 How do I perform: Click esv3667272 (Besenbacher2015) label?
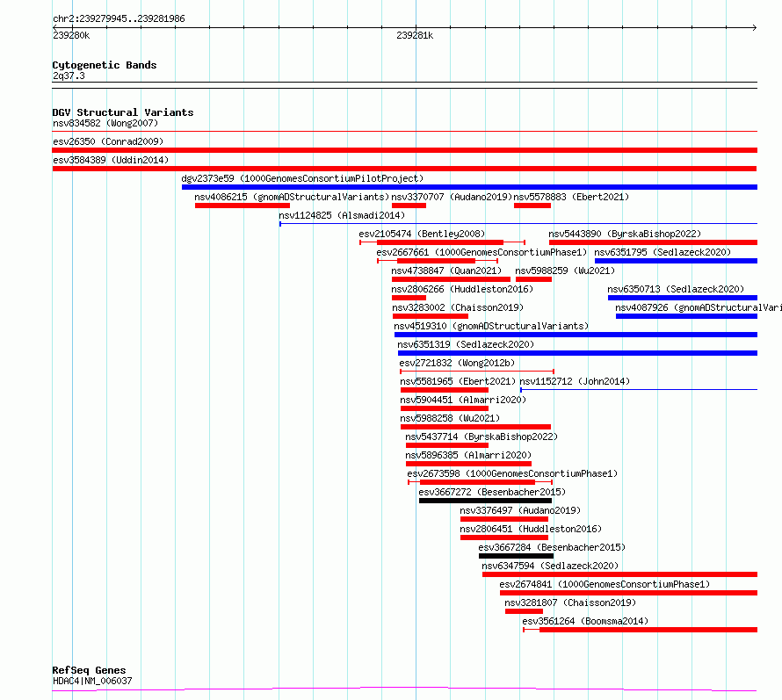492,492
